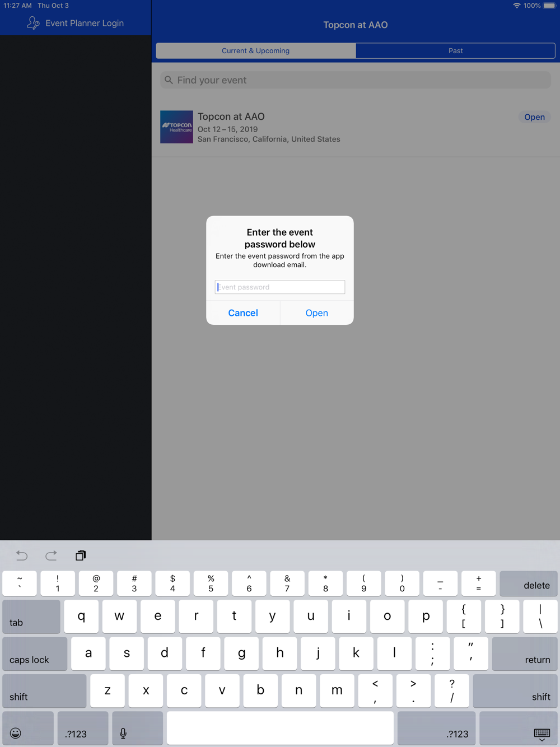
Task: Tap the a key
Action: click(x=88, y=653)
